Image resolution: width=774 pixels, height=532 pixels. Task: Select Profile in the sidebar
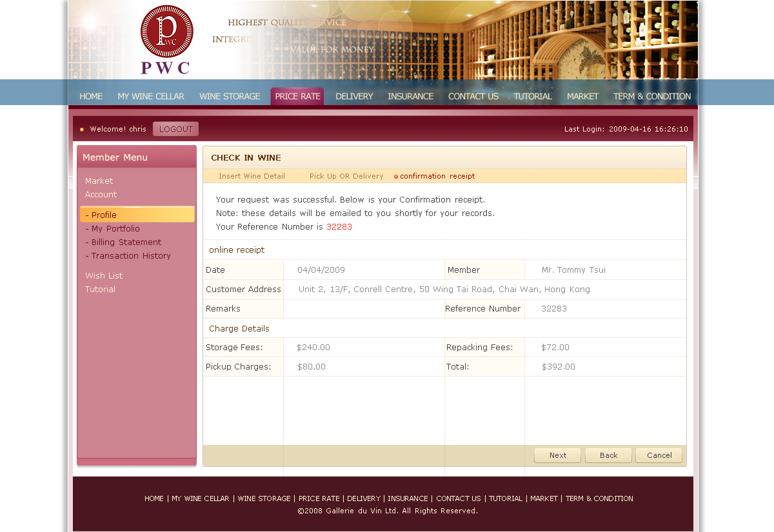coord(104,215)
